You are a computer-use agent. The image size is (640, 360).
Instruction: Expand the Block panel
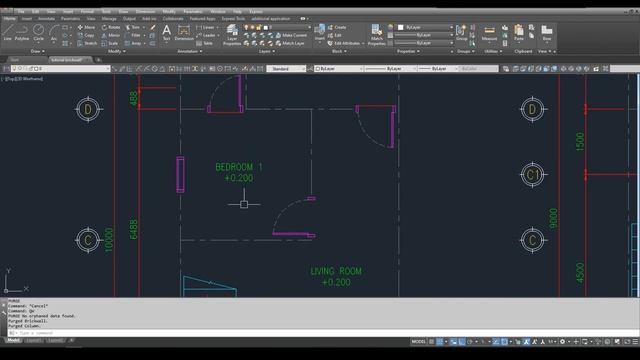tap(339, 51)
